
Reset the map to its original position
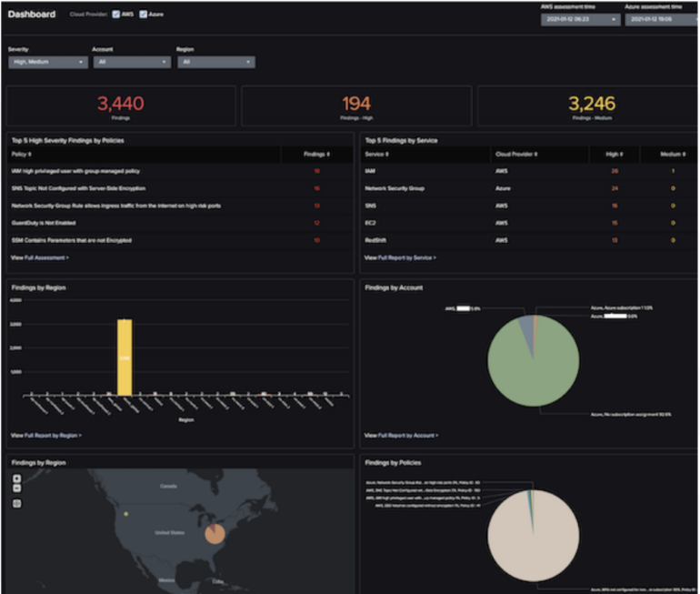(16, 503)
